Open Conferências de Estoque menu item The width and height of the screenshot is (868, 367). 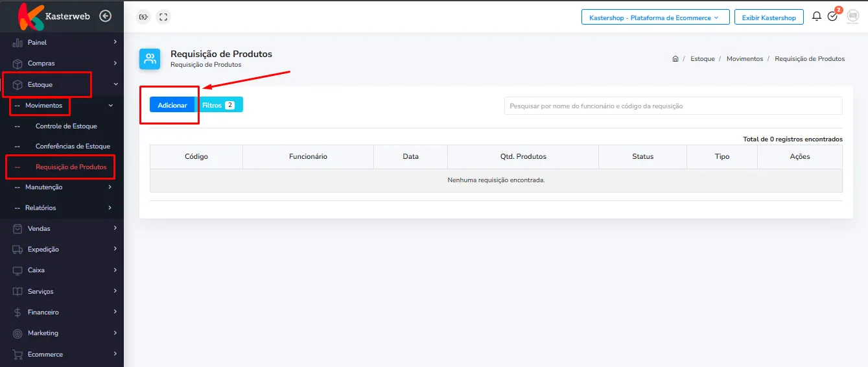73,147
